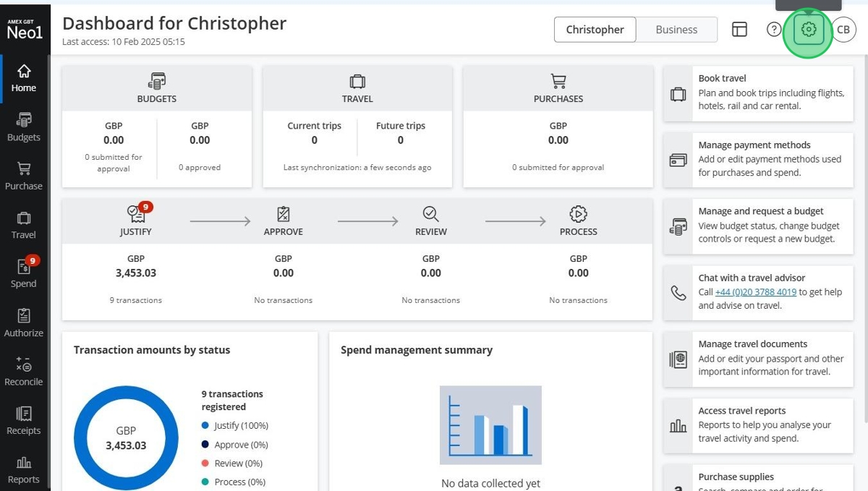
Task: Click 'Dashboard for Christopher' title
Action: point(174,23)
